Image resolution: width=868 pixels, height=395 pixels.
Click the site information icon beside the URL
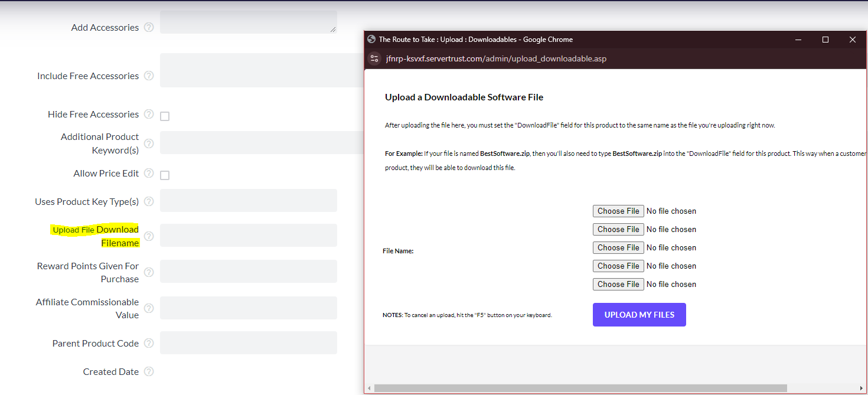point(374,58)
